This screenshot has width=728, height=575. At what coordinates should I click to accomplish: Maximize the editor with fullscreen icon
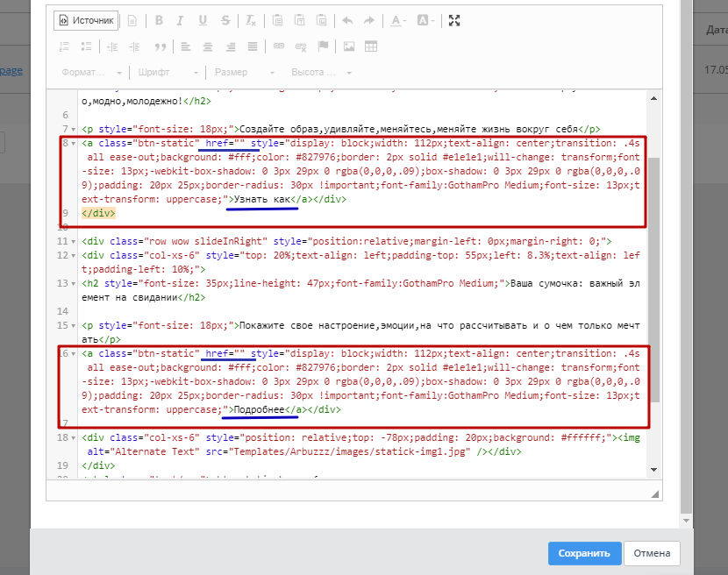[453, 20]
